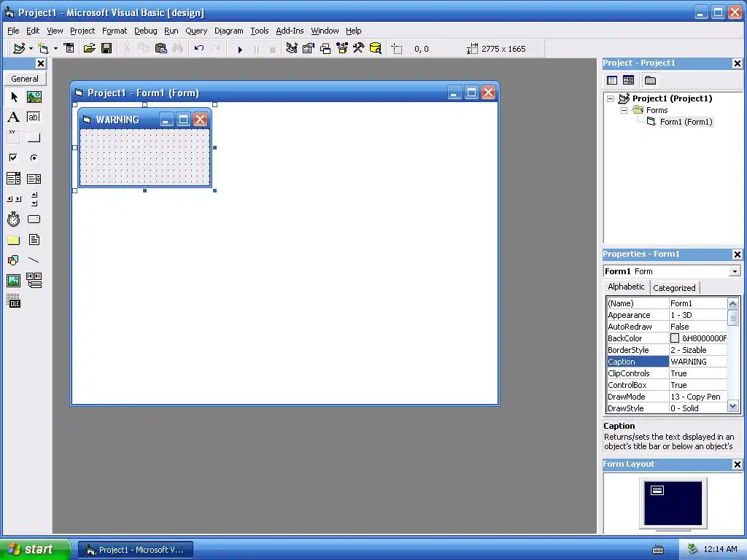The image size is (747, 560).
Task: Open the Format menu
Action: pyautogui.click(x=115, y=31)
